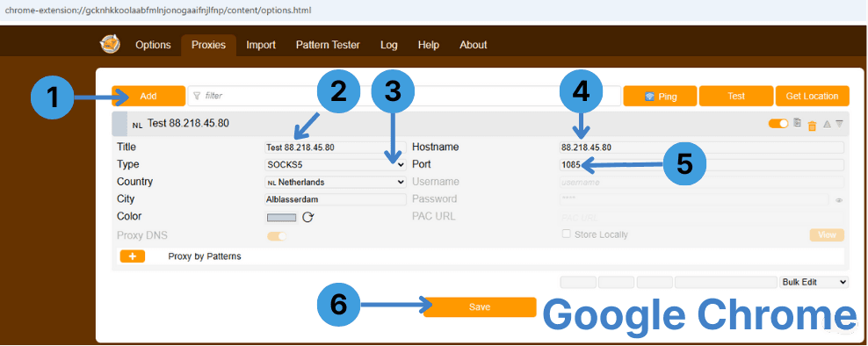Image resolution: width=868 pixels, height=346 pixels.
Task: Click the Add button
Action: (x=148, y=96)
